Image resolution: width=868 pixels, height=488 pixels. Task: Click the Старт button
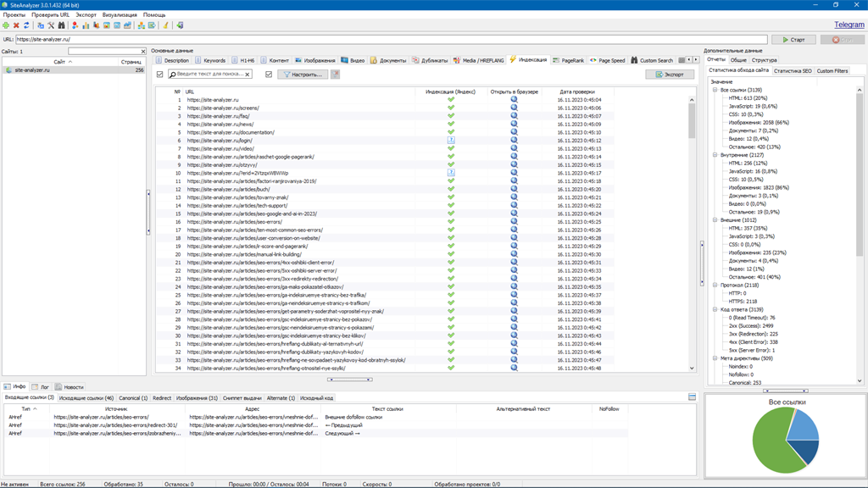(x=793, y=40)
